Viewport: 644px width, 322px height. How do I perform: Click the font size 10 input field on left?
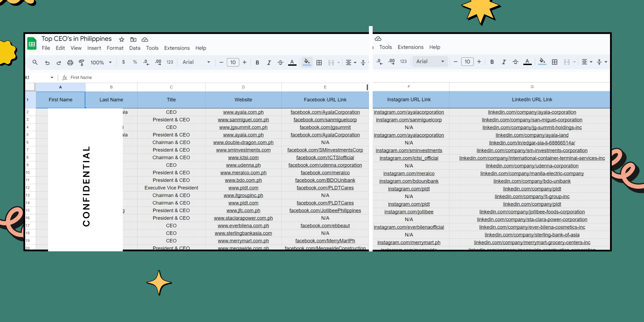[233, 62]
